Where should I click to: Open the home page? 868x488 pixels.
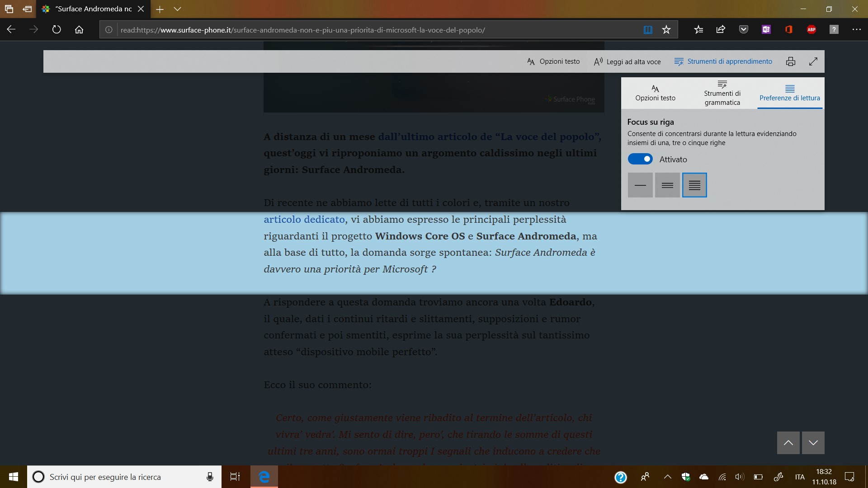click(x=79, y=30)
